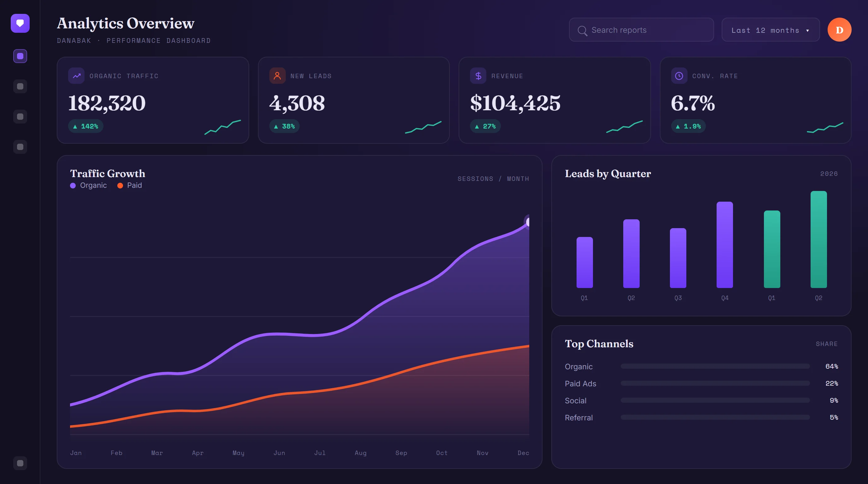Viewport: 868px width, 484px height.
Task: Click the Top Channels title
Action: click(599, 344)
